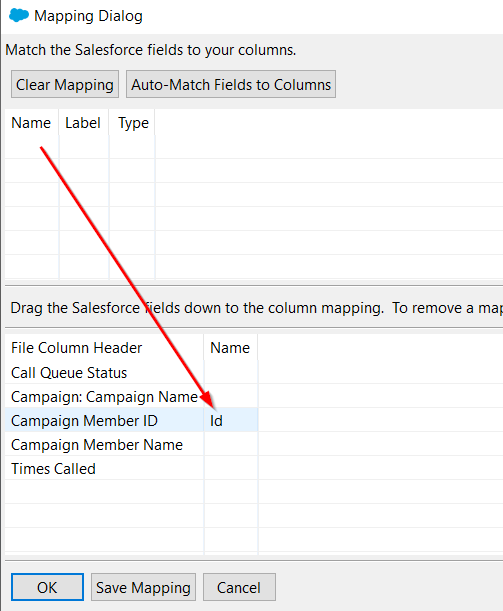Sort by Label column header
The width and height of the screenshot is (503, 611).
[x=83, y=123]
